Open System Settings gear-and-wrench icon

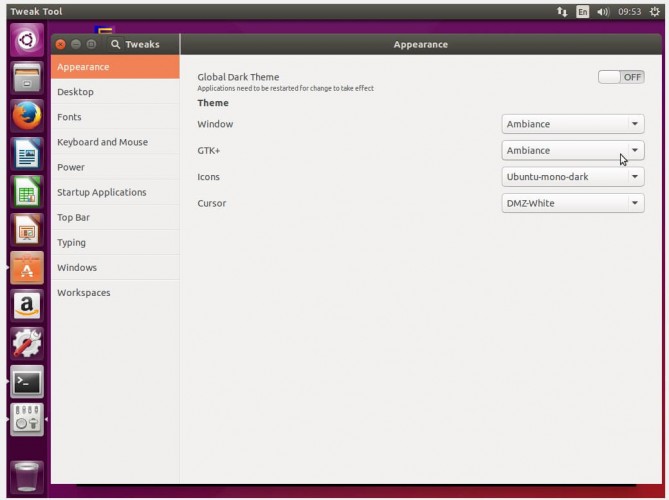[27, 343]
